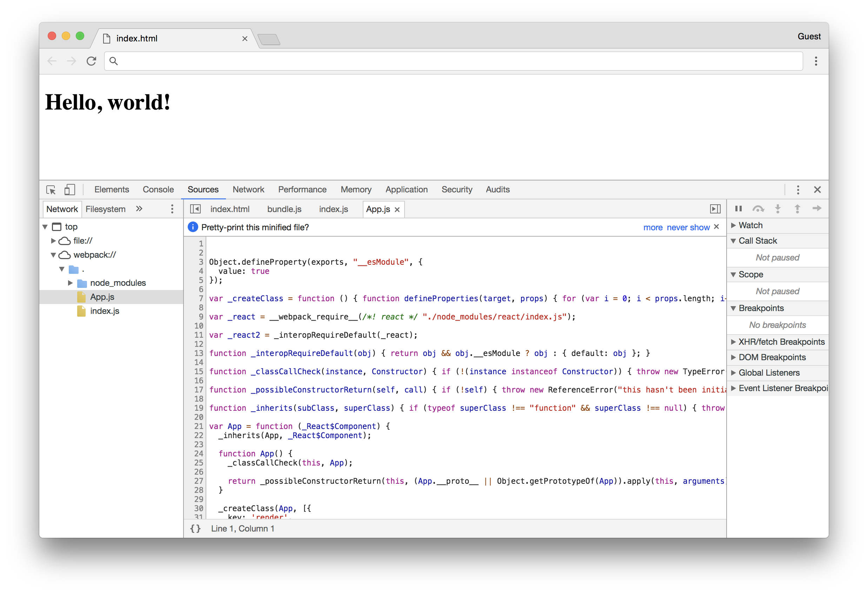Click the App.js file icon in tree

coord(81,297)
